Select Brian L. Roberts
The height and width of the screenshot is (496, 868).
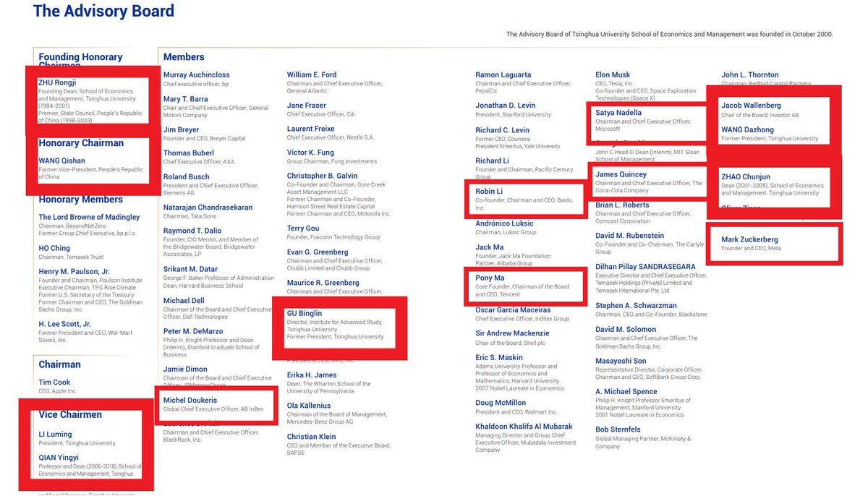tap(623, 205)
